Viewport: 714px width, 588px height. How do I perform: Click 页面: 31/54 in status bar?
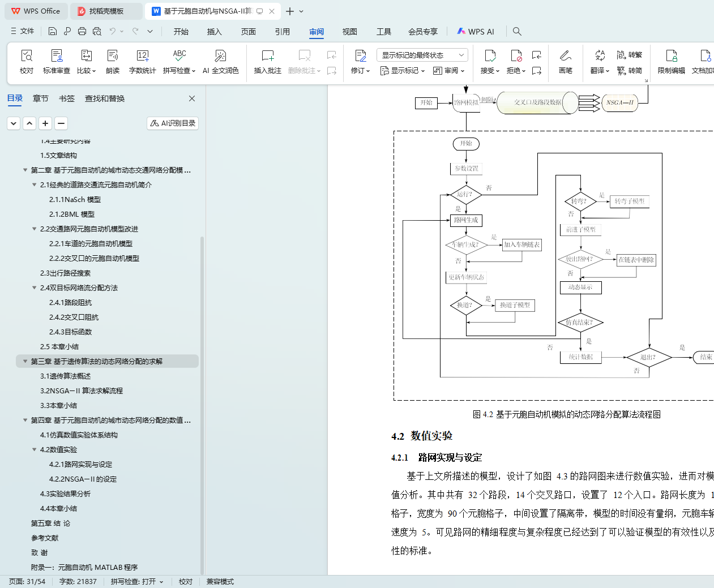coord(27,581)
